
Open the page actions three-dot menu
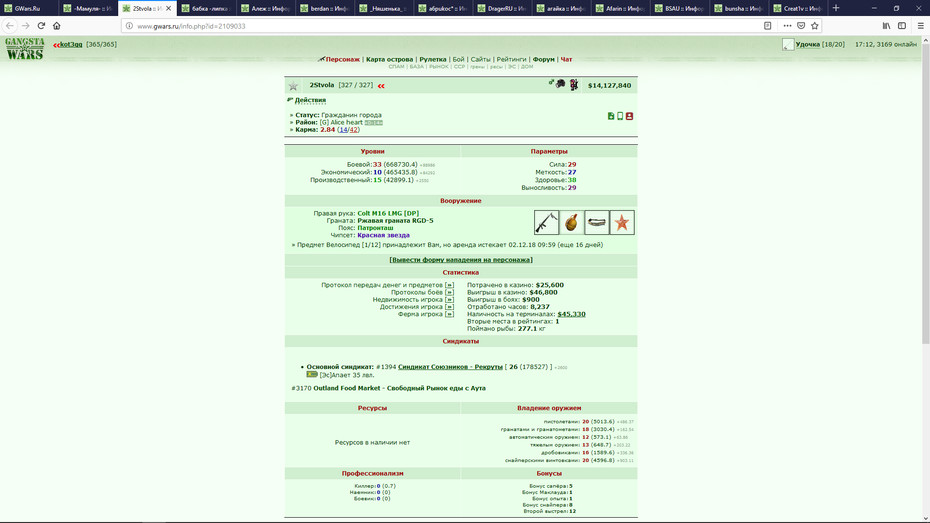pyautogui.click(x=787, y=26)
